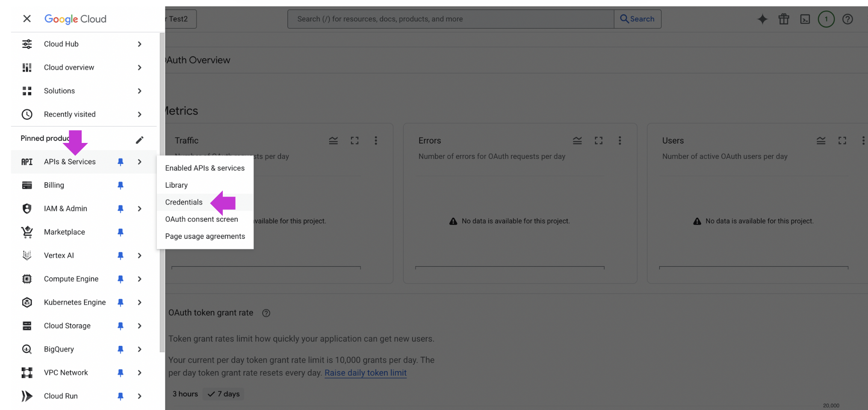Unpin Compute Engine product
The height and width of the screenshot is (410, 868).
(121, 279)
